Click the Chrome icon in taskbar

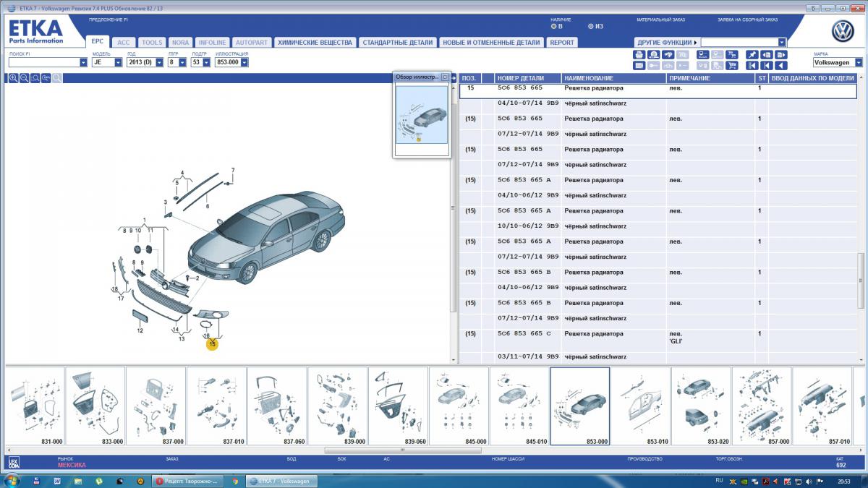pyautogui.click(x=235, y=480)
